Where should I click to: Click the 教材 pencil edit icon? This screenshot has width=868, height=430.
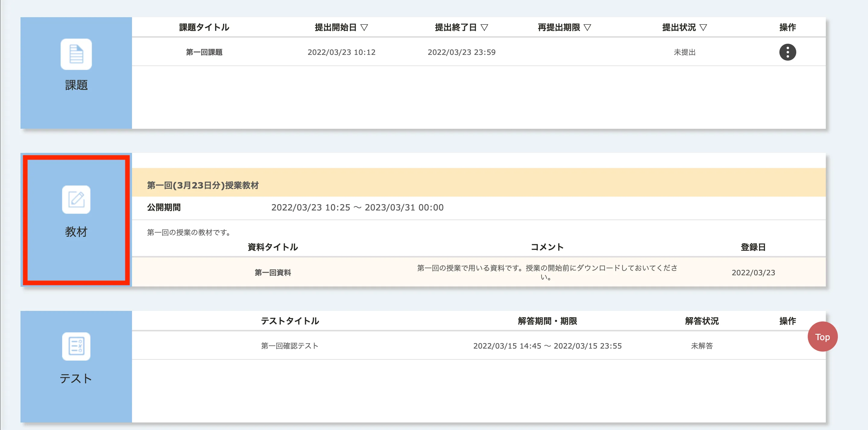[76, 199]
